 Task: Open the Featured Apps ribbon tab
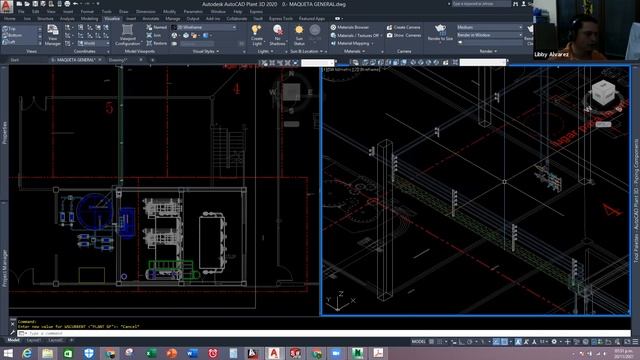pyautogui.click(x=312, y=19)
